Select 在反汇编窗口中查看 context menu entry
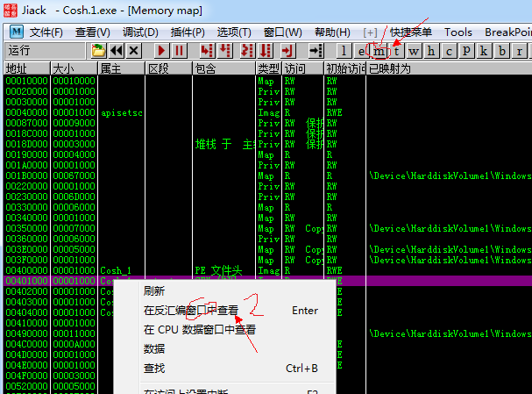The image size is (532, 394). (193, 311)
